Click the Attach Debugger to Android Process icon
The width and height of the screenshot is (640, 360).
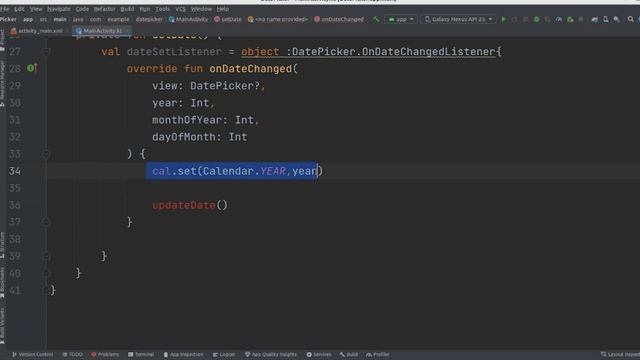(570, 19)
